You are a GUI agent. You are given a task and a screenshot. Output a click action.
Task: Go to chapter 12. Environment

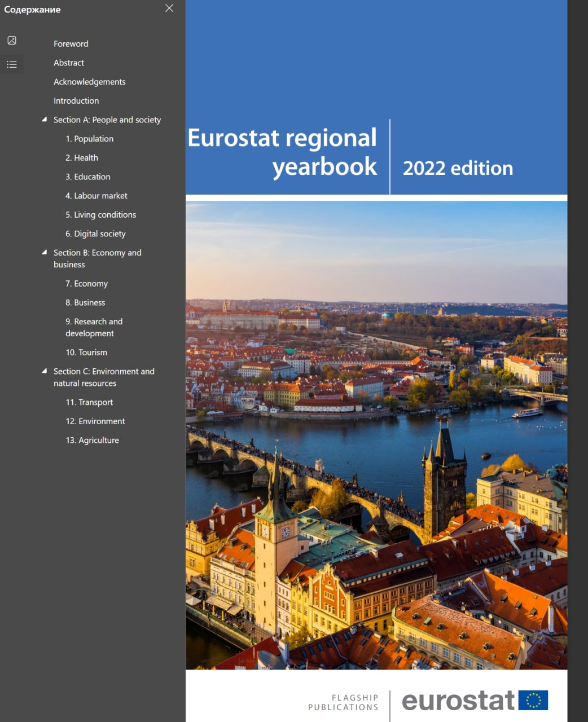(x=95, y=421)
